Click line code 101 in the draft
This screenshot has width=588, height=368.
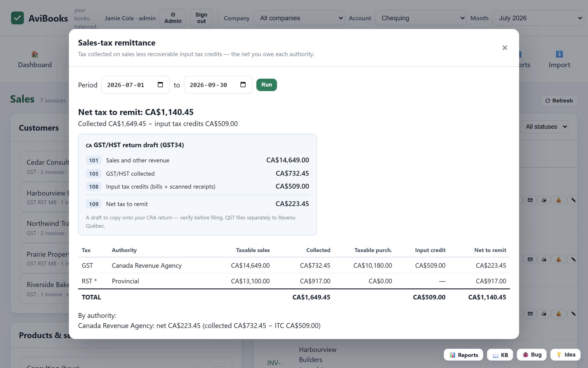click(x=93, y=160)
